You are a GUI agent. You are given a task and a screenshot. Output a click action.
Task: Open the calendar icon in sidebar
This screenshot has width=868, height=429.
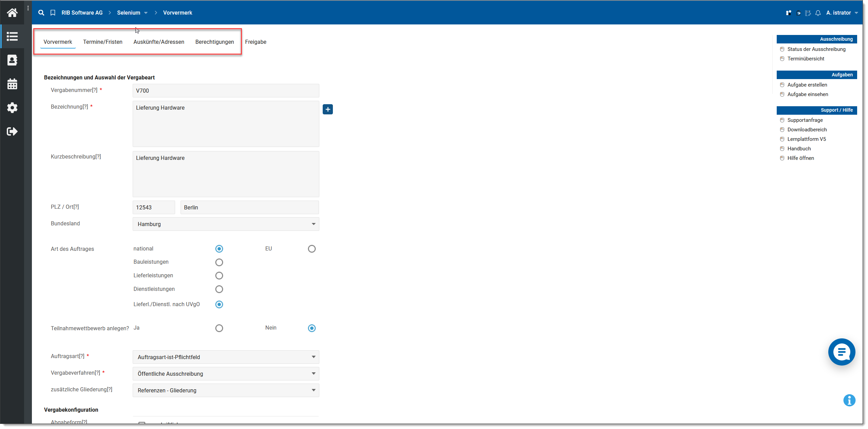click(x=12, y=84)
